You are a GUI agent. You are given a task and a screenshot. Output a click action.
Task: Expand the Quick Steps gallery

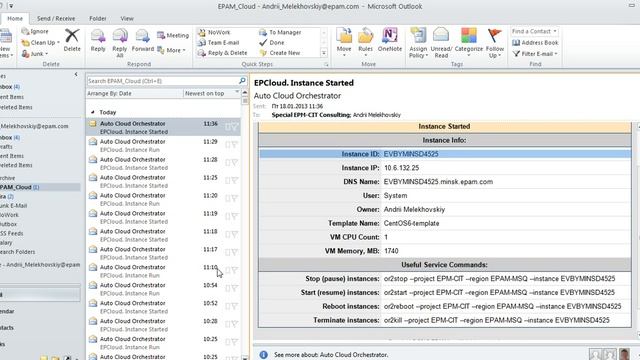point(324,53)
